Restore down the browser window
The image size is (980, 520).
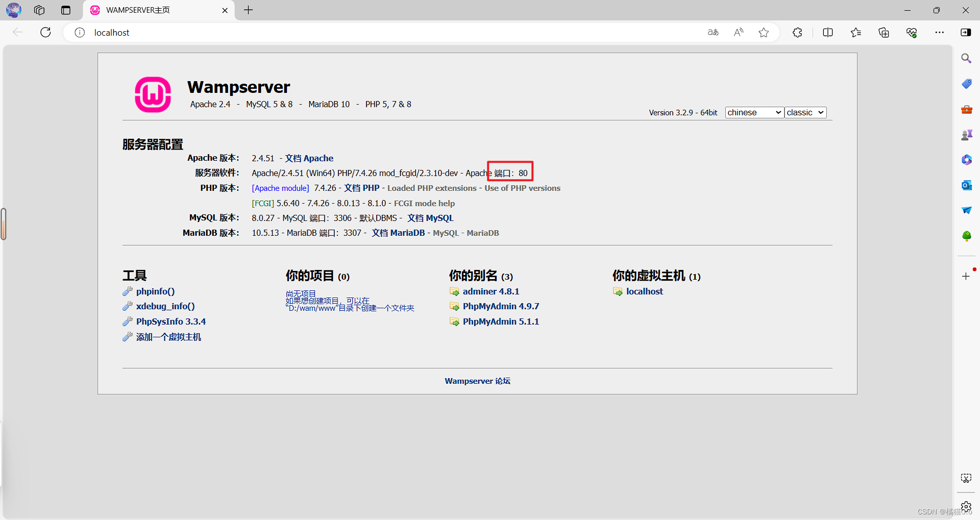pos(937,10)
